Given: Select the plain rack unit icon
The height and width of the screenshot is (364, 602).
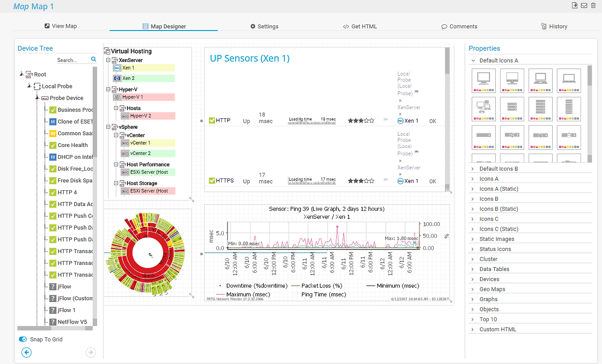Looking at the screenshot, I should tap(483, 137).
